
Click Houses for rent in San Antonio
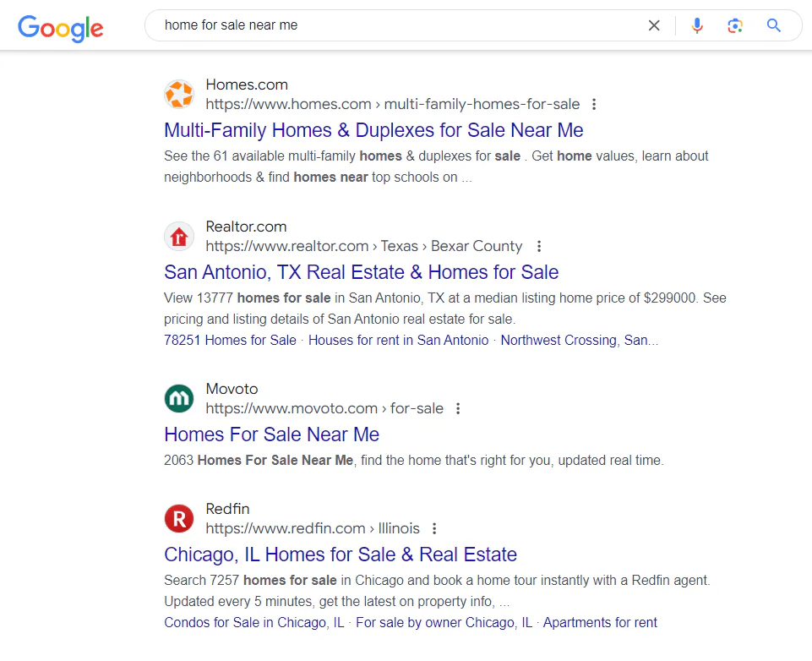click(x=398, y=341)
